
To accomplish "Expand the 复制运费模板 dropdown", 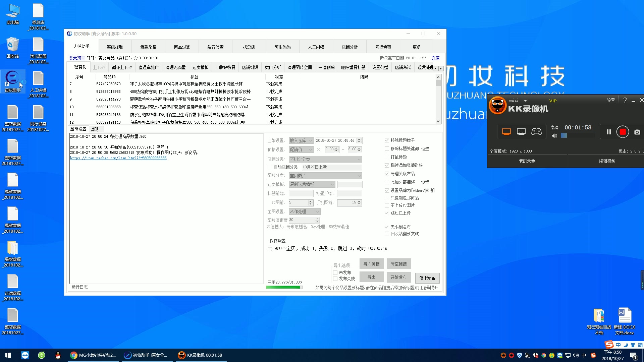I will coord(312,184).
